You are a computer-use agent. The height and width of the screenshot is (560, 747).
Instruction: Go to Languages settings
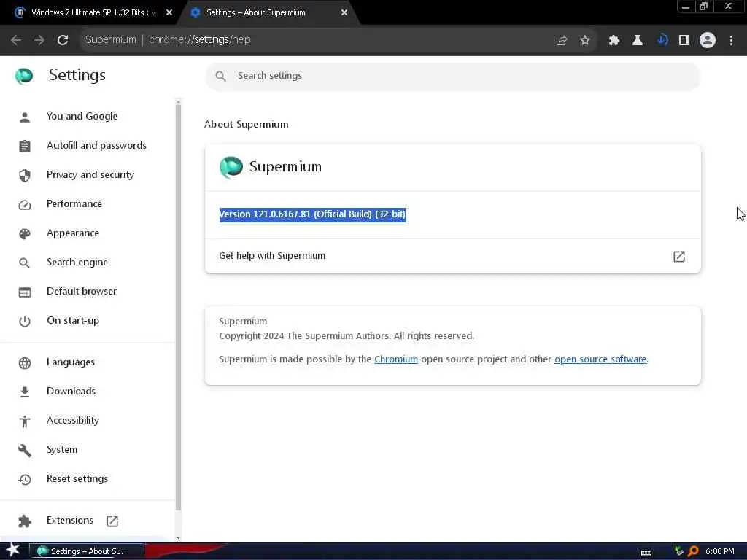(x=71, y=362)
